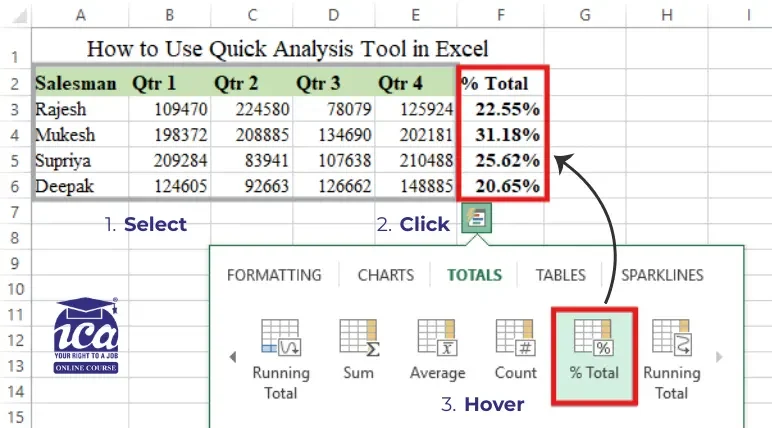Select row 6 header
The image size is (772, 428).
[x=15, y=186]
